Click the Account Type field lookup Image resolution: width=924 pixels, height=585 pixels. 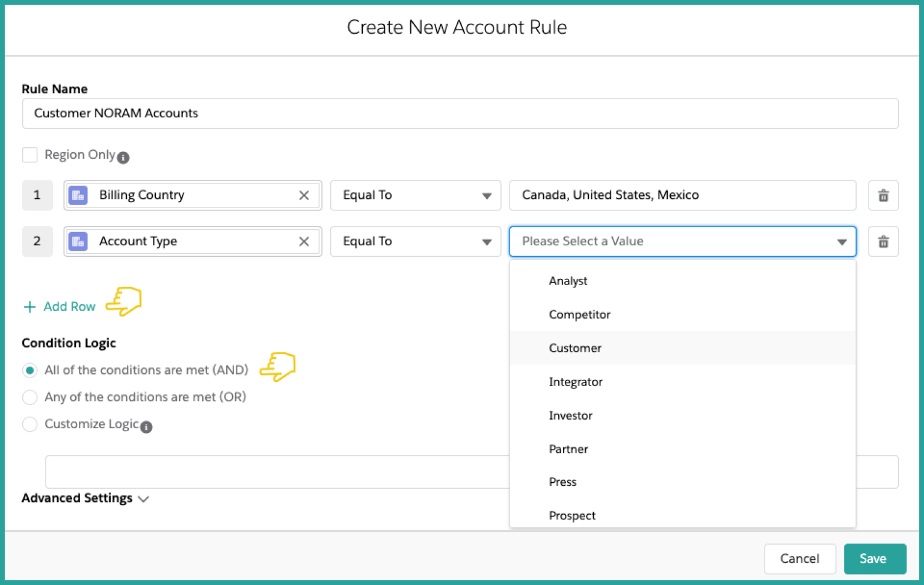tap(192, 242)
